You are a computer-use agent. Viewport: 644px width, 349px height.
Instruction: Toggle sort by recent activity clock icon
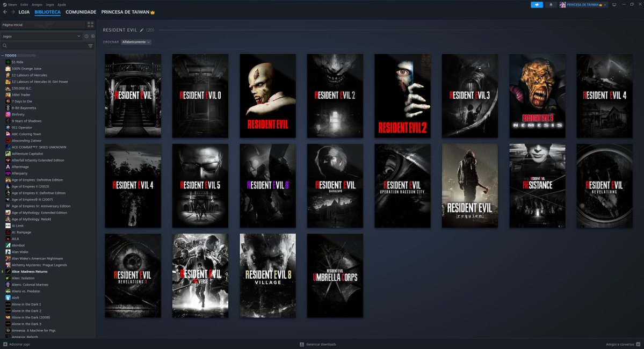click(x=86, y=36)
